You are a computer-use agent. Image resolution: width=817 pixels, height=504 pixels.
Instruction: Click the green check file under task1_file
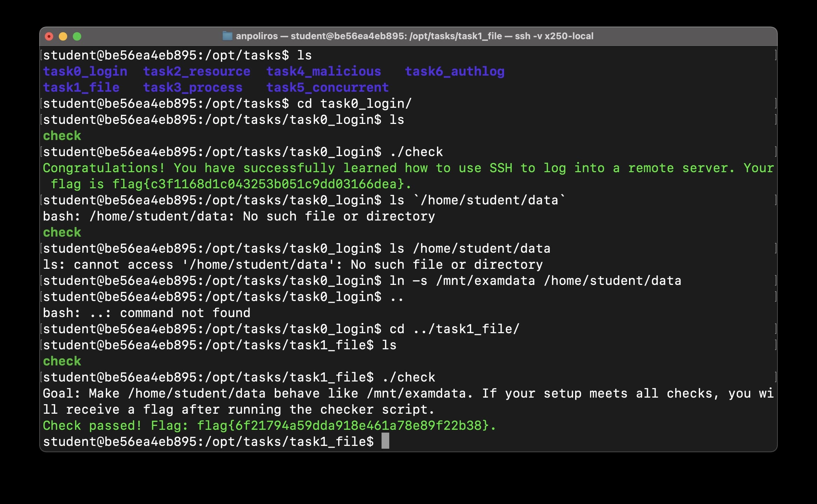click(x=62, y=361)
